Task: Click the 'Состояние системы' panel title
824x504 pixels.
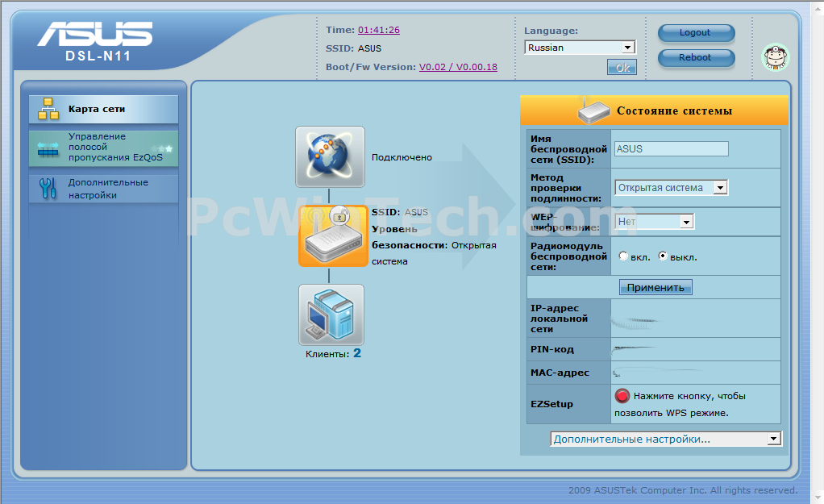Action: pos(674,111)
